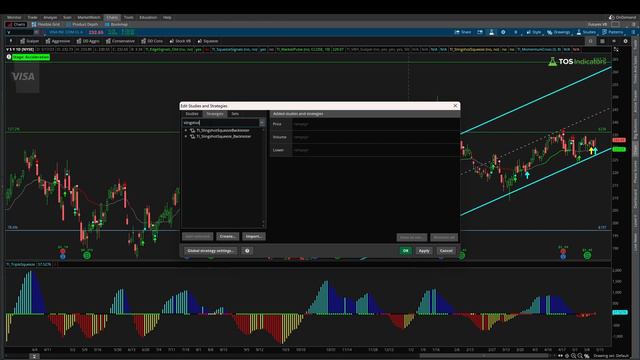Open the Patterns menu
Image resolution: width=640 pixels, height=360 pixels.
click(x=613, y=32)
